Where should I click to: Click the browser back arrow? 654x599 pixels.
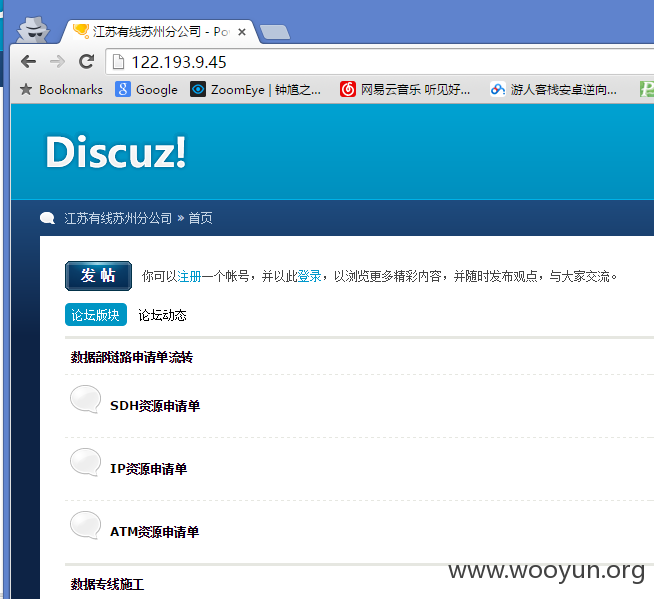[x=28, y=62]
